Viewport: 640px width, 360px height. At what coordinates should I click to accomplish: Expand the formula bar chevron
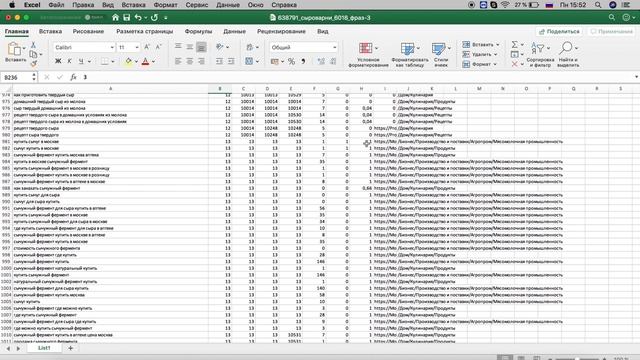(x=636, y=77)
